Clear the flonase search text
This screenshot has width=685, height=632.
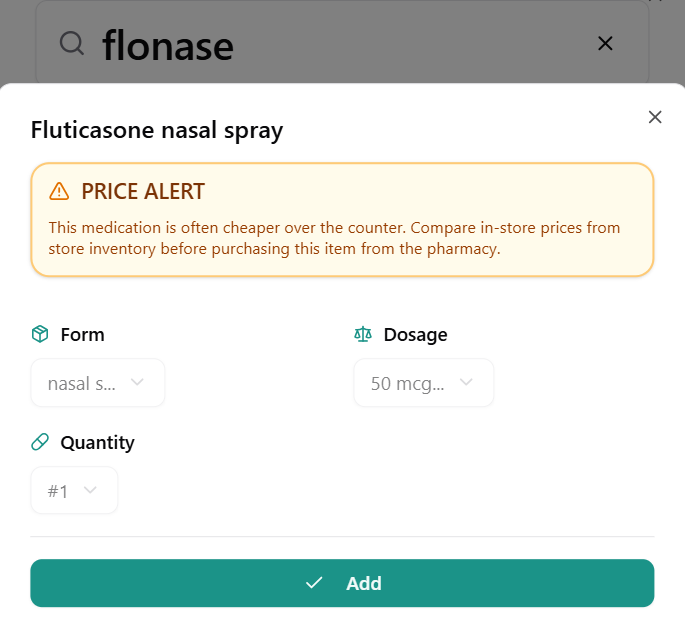click(x=605, y=43)
